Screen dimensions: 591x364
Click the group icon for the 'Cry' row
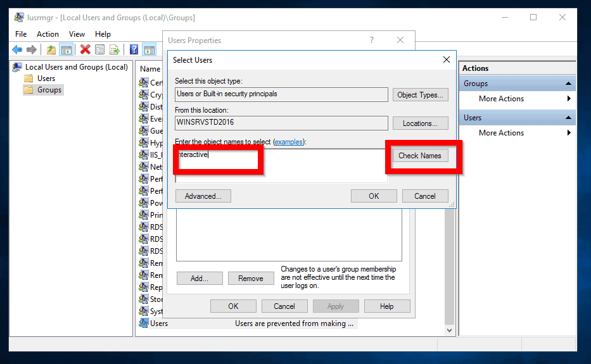point(144,94)
